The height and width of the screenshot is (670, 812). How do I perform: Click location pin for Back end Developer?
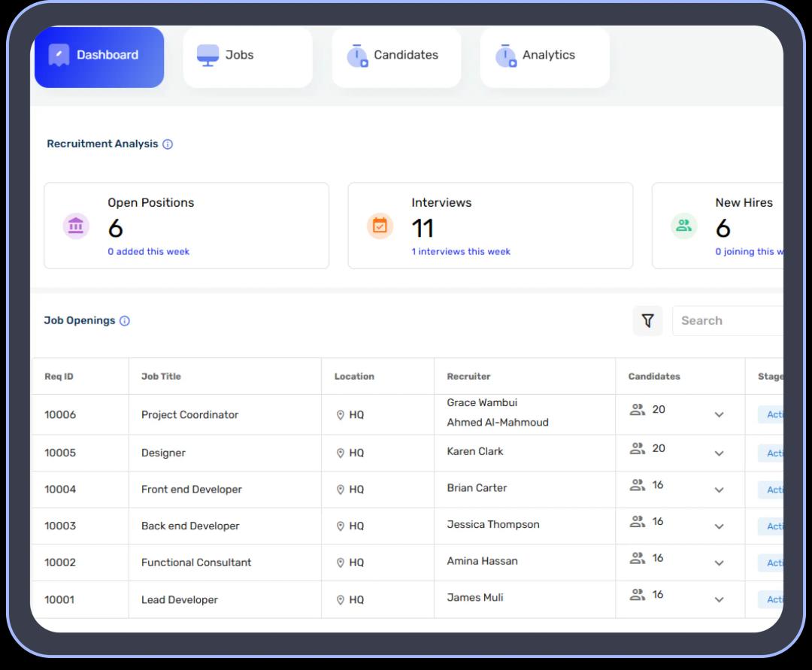pos(341,526)
